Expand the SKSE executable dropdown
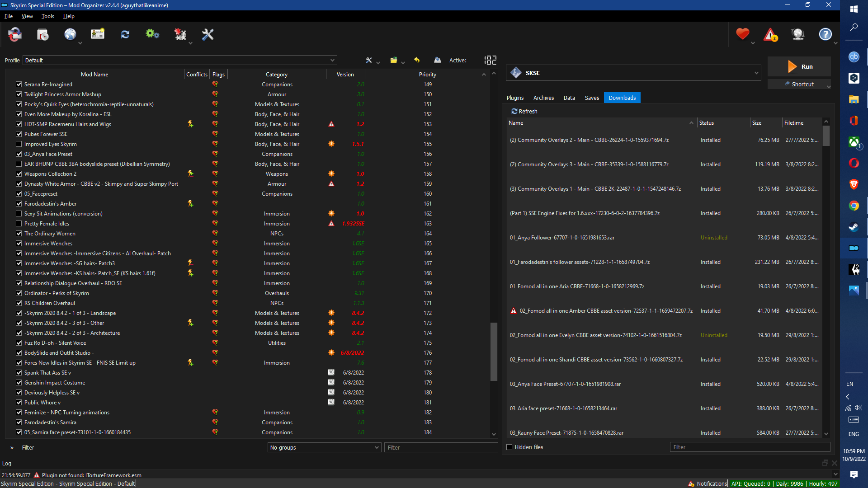 [x=633, y=73]
